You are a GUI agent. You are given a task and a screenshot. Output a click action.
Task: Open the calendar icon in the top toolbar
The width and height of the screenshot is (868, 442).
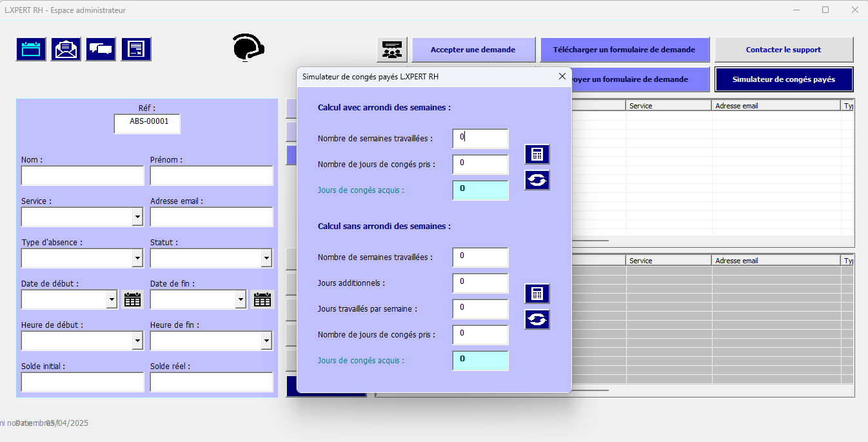31,49
